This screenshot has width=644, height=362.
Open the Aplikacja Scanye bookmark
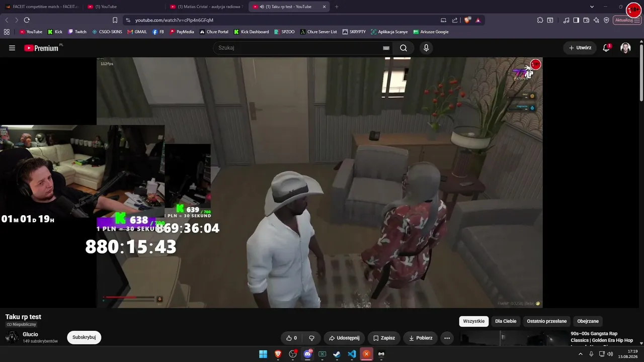(x=389, y=32)
